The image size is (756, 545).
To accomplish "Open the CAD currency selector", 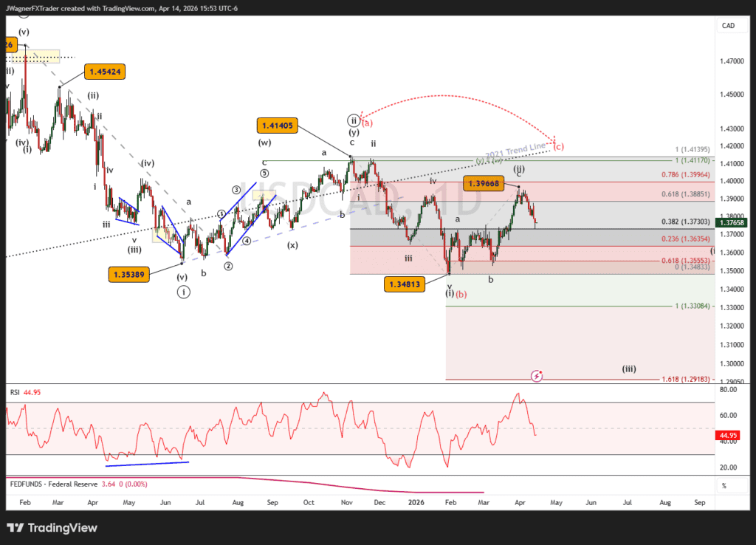I will pos(727,26).
